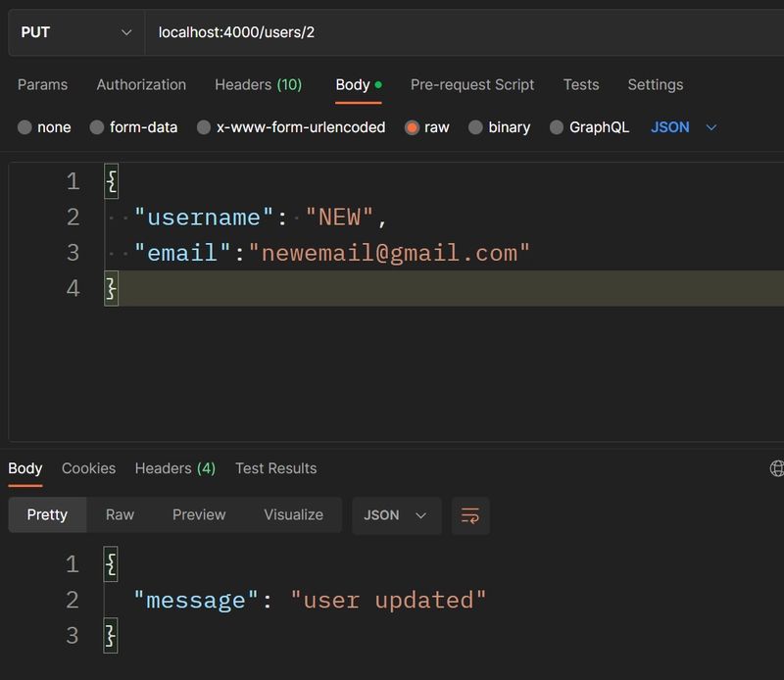Switch to the Params tab
Viewport: 784px width, 680px height.
coord(42,84)
